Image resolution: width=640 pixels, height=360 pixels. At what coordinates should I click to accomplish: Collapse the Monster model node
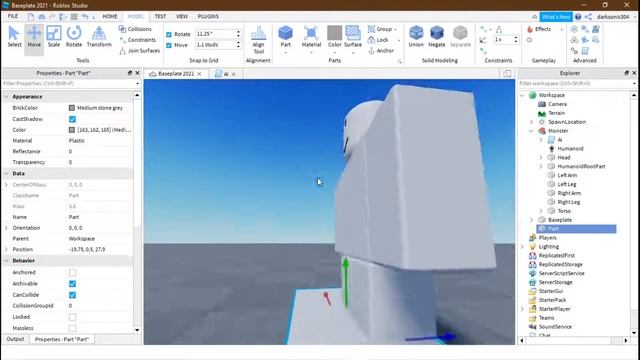[x=531, y=131]
